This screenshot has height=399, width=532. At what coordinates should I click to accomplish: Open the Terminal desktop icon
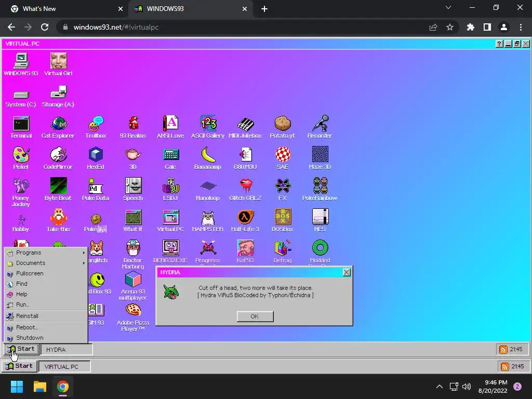tap(21, 127)
